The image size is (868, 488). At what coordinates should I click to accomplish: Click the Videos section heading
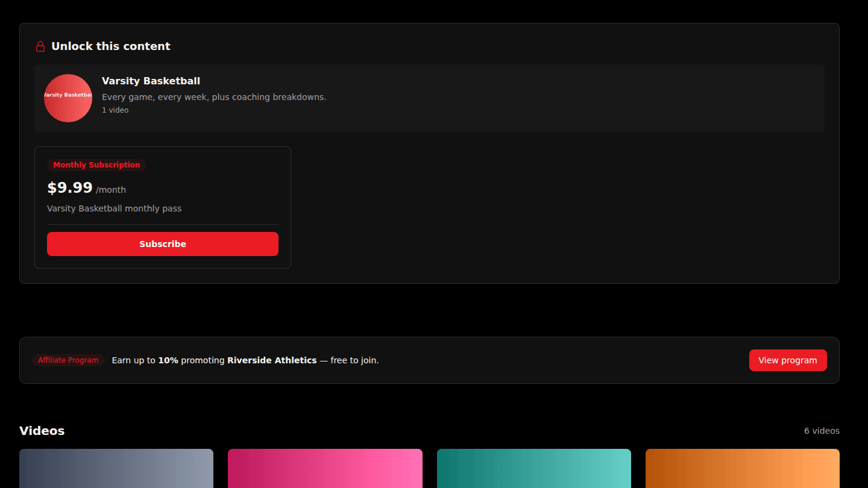point(42,431)
